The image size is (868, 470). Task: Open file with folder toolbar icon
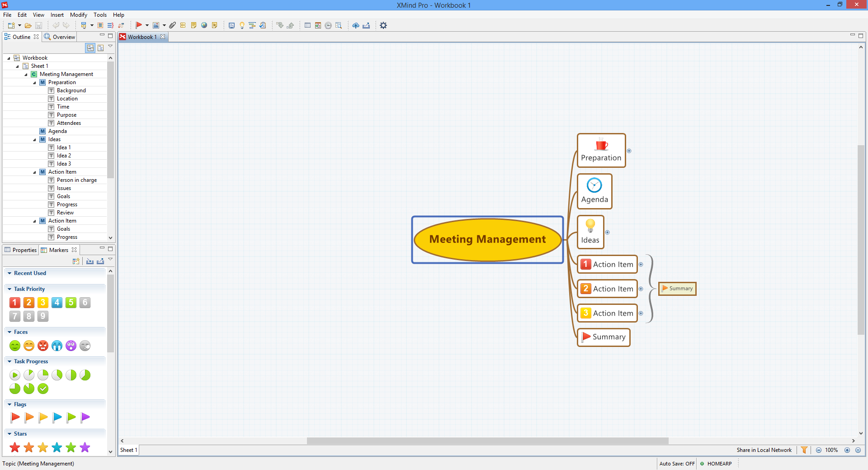[x=28, y=25]
